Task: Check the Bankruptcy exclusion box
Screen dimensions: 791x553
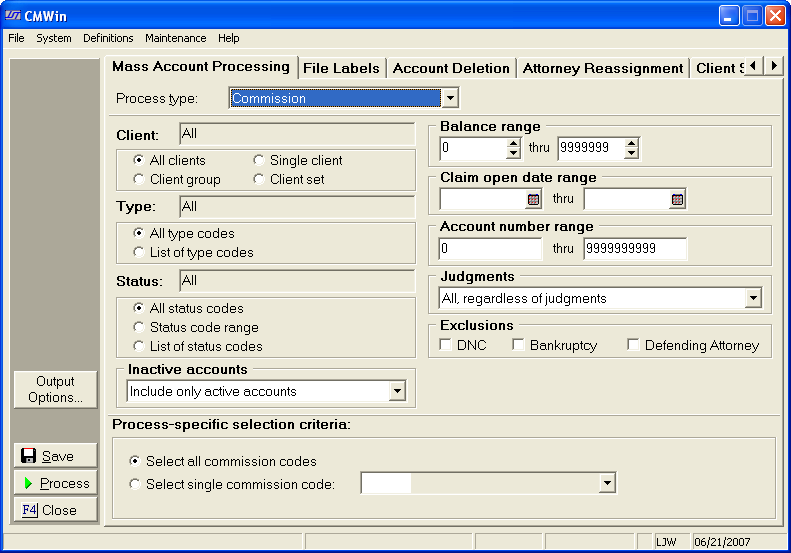Action: 519,345
